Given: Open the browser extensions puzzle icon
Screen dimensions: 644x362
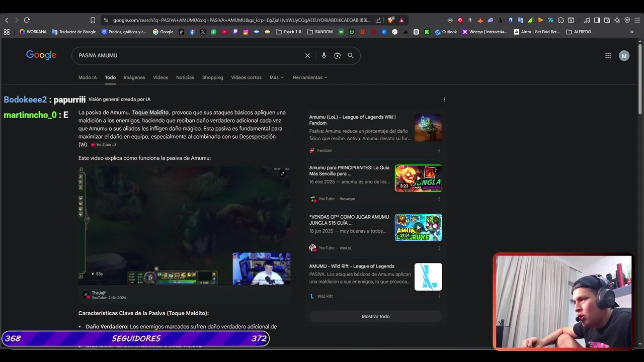Looking at the screenshot, I should (561, 20).
